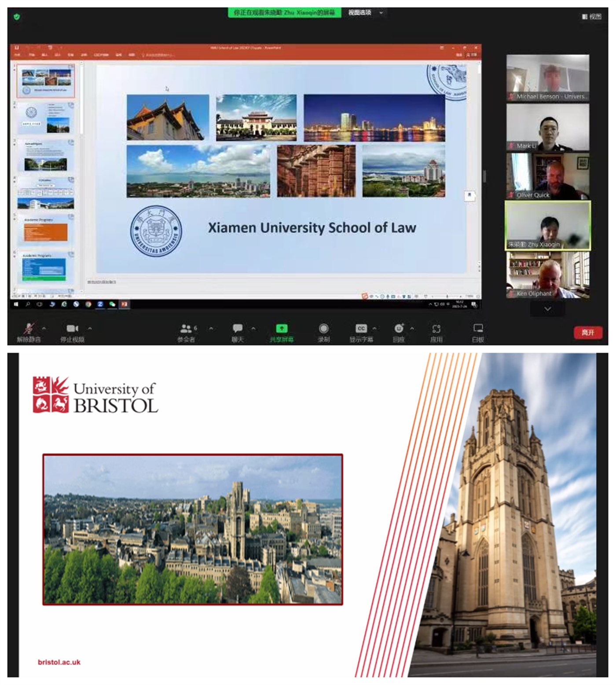This screenshot has width=616, height=685.
Task: Open Task View icon in shared taskbar
Action: (x=40, y=304)
